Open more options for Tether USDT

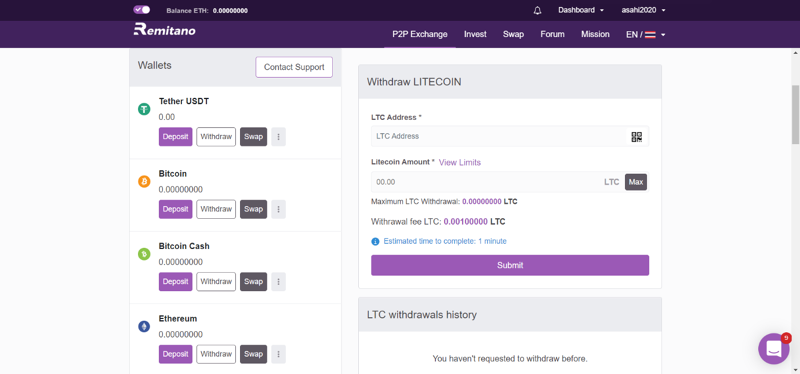pos(279,137)
